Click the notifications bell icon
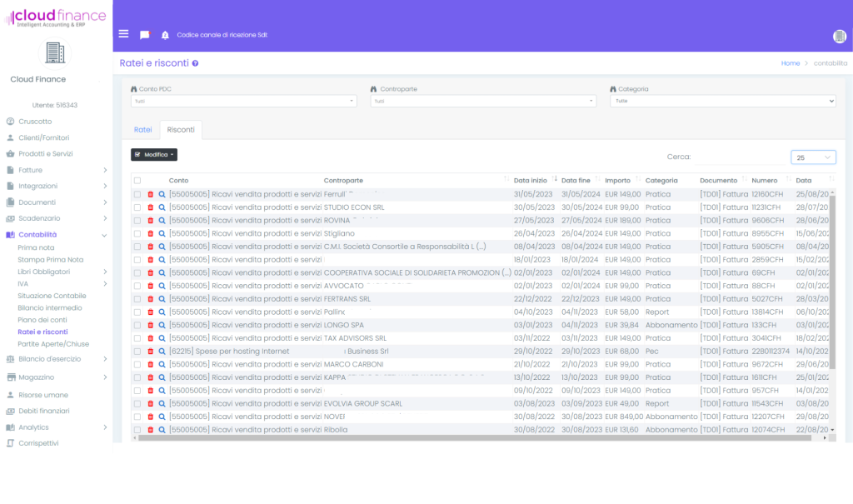 (x=166, y=35)
